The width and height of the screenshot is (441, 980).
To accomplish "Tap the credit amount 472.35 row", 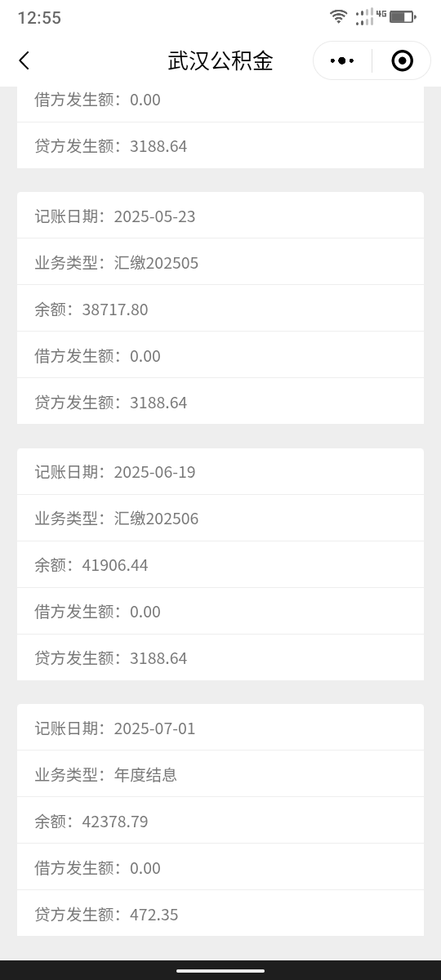I will [x=220, y=914].
